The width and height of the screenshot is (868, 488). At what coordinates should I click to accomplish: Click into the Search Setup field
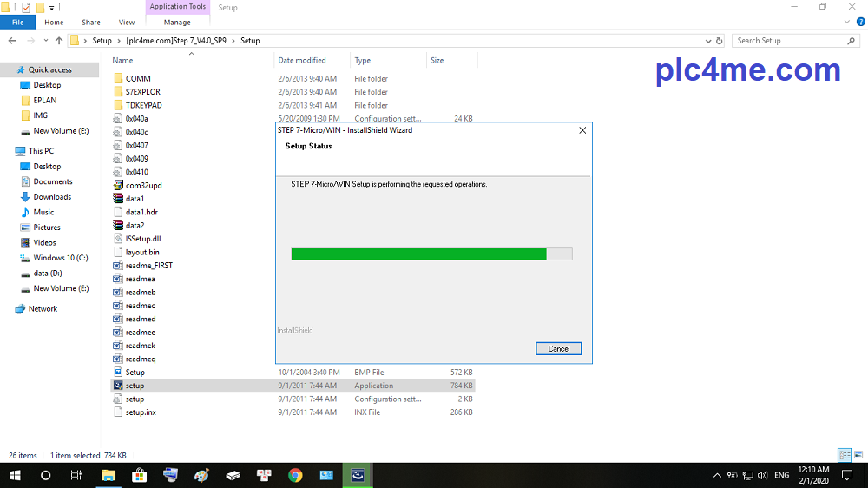point(788,41)
